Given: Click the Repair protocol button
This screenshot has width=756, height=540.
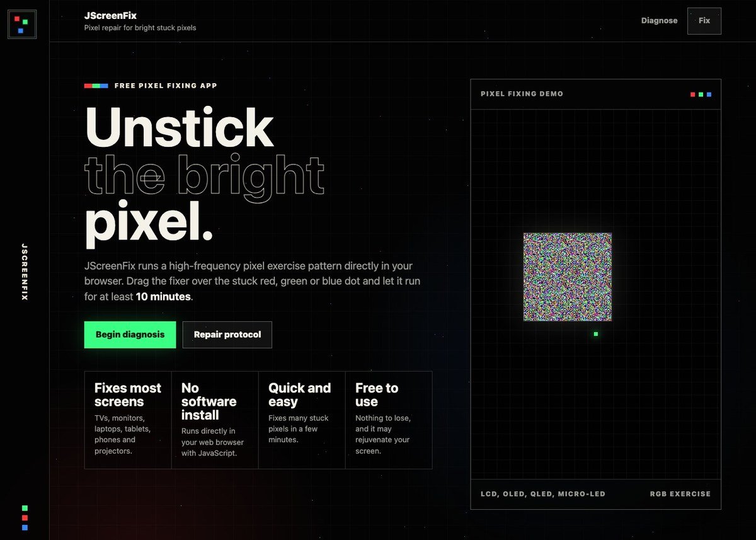Looking at the screenshot, I should (x=227, y=335).
